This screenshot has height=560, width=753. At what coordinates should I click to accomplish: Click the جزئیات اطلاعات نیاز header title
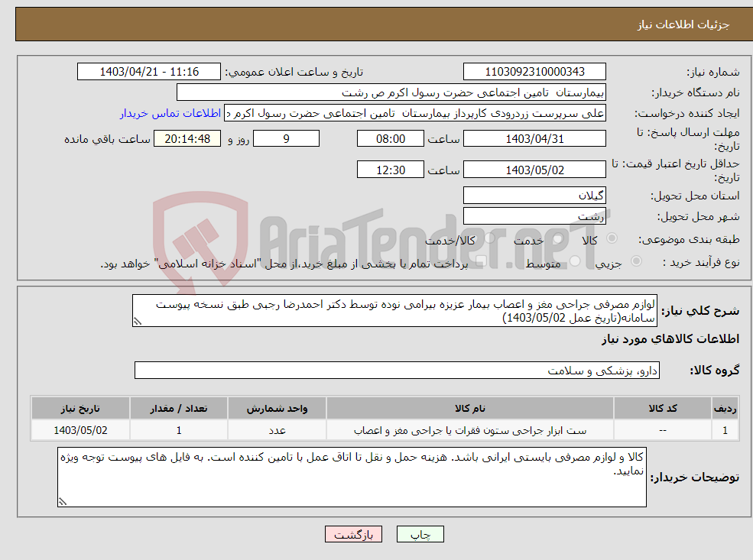683,24
